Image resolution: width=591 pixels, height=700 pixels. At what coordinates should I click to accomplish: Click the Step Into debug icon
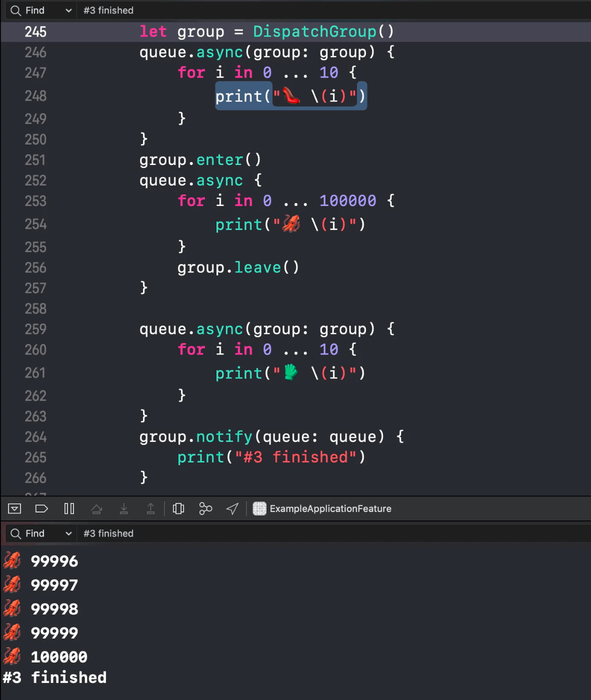point(123,509)
